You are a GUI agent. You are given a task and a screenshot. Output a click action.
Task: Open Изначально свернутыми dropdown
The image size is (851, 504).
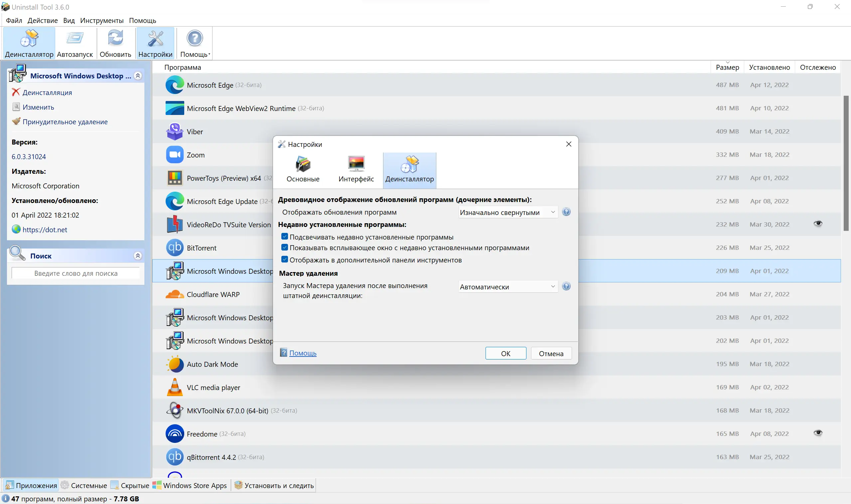click(x=508, y=213)
